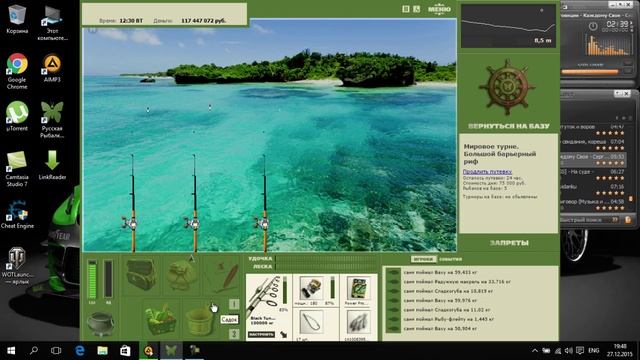Click the right fishing rod on the water
Image resolution: width=640 pixels, height=360 pixels.
tap(264, 203)
